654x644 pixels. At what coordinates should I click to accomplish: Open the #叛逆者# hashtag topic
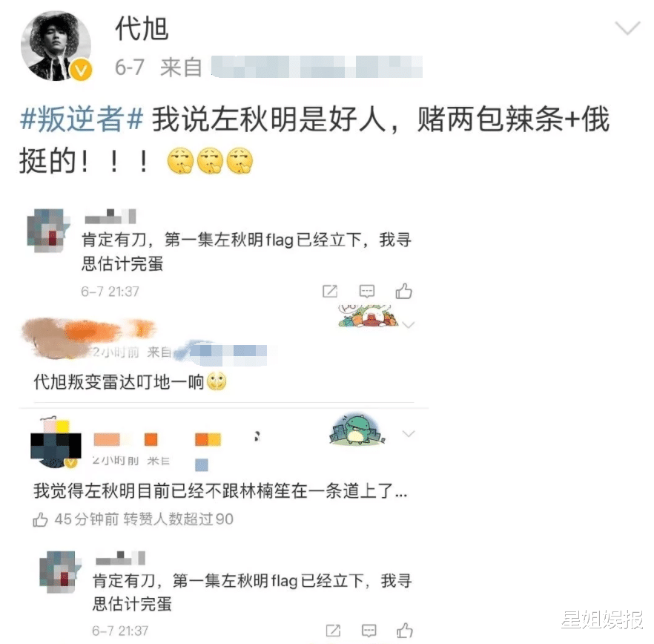point(82,119)
